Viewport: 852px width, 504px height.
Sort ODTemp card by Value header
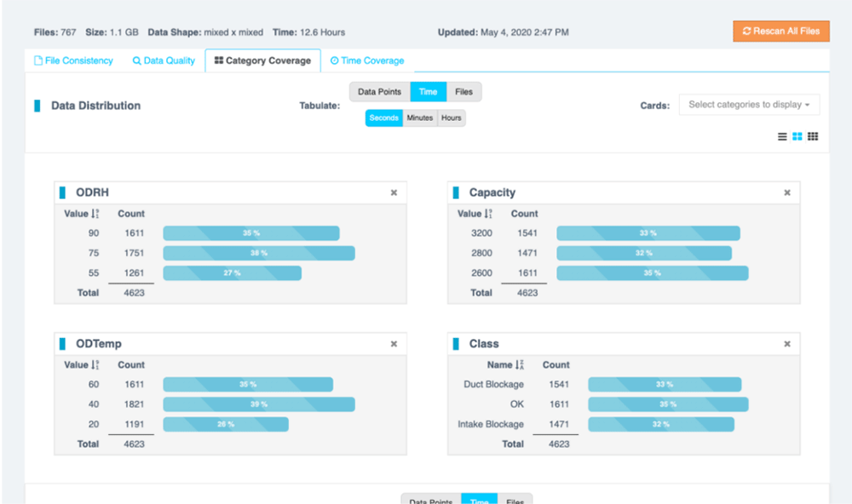click(x=76, y=364)
